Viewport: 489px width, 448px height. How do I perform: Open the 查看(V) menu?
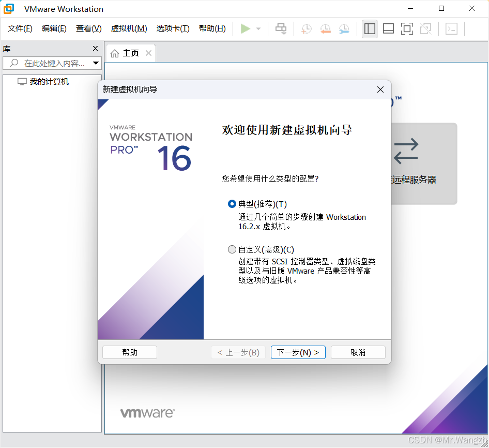click(88, 28)
